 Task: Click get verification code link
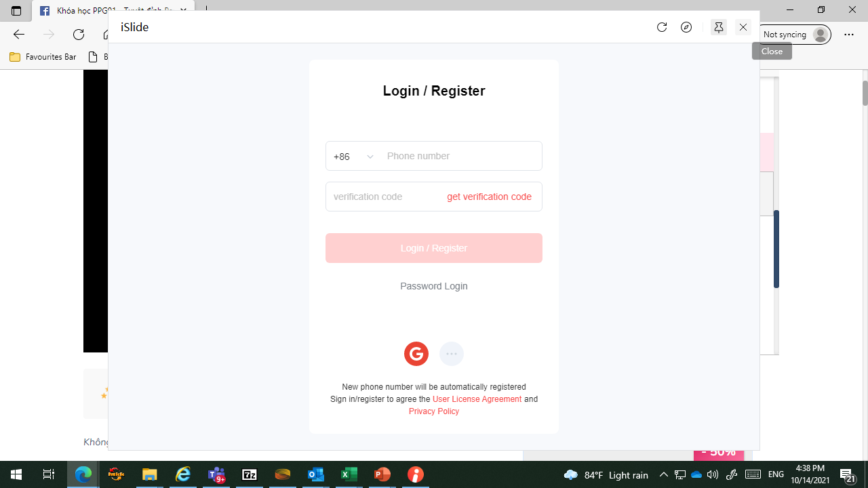click(x=489, y=197)
